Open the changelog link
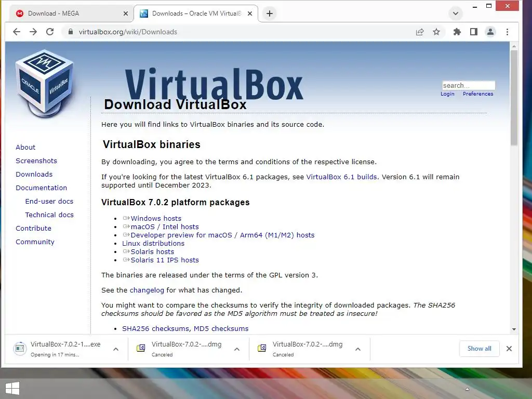The width and height of the screenshot is (532, 399). tap(147, 290)
